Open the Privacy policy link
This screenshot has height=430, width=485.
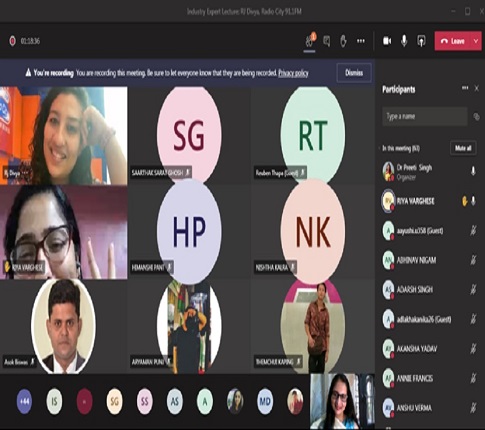tap(293, 73)
